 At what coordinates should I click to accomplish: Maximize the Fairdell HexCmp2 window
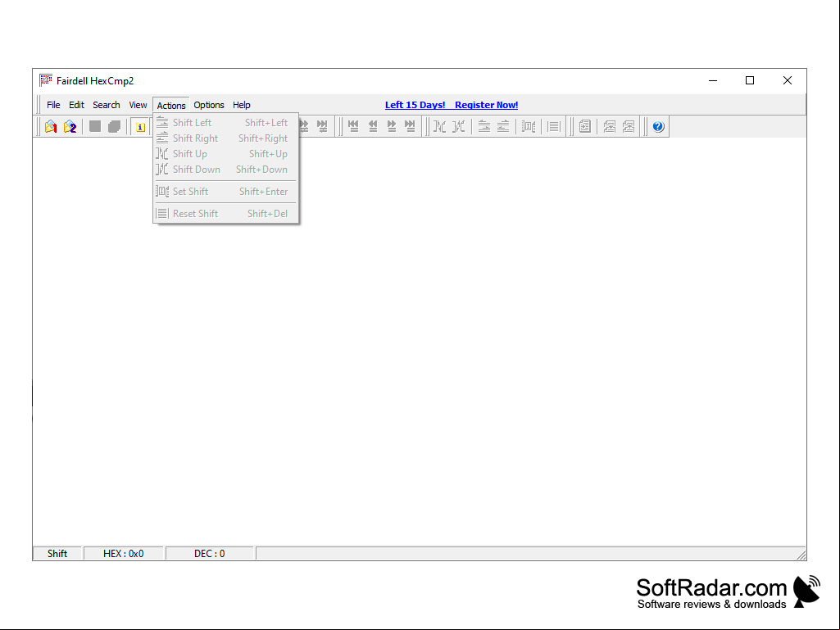click(x=750, y=80)
